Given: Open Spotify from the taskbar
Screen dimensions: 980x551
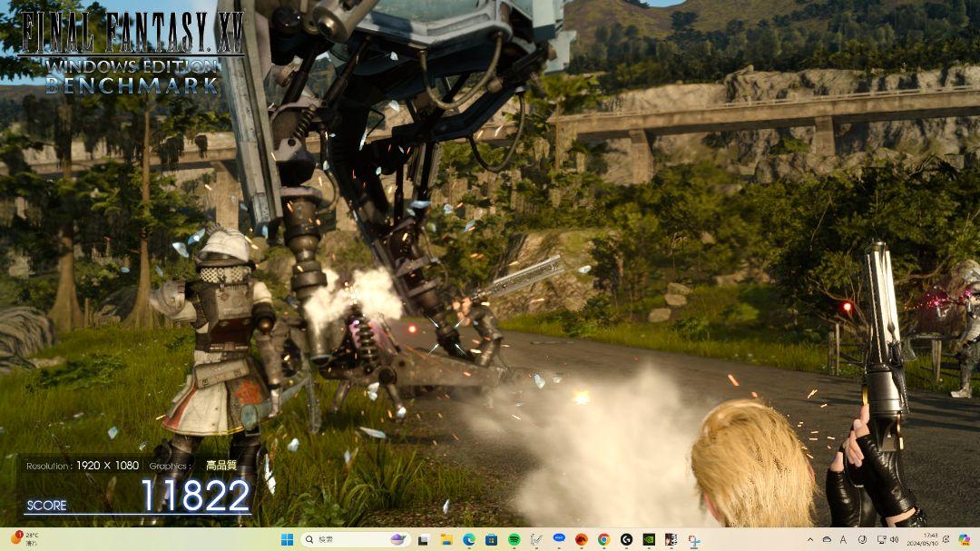Looking at the screenshot, I should pyautogui.click(x=514, y=540).
